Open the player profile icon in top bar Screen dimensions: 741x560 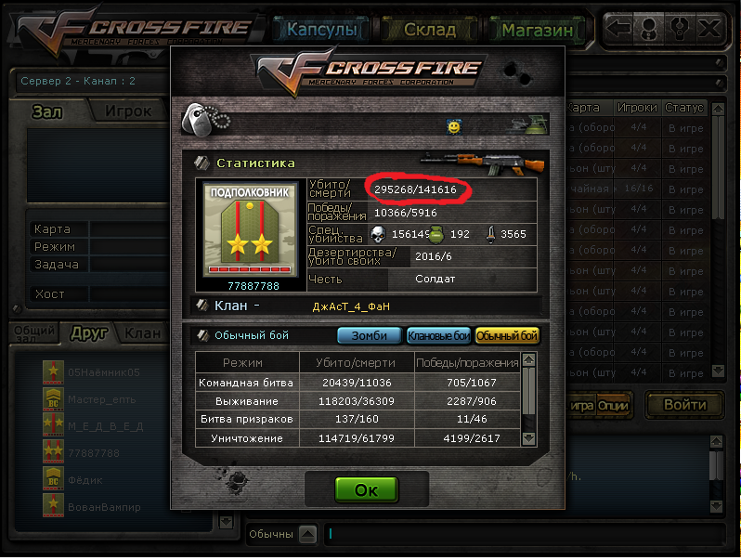pyautogui.click(x=649, y=29)
